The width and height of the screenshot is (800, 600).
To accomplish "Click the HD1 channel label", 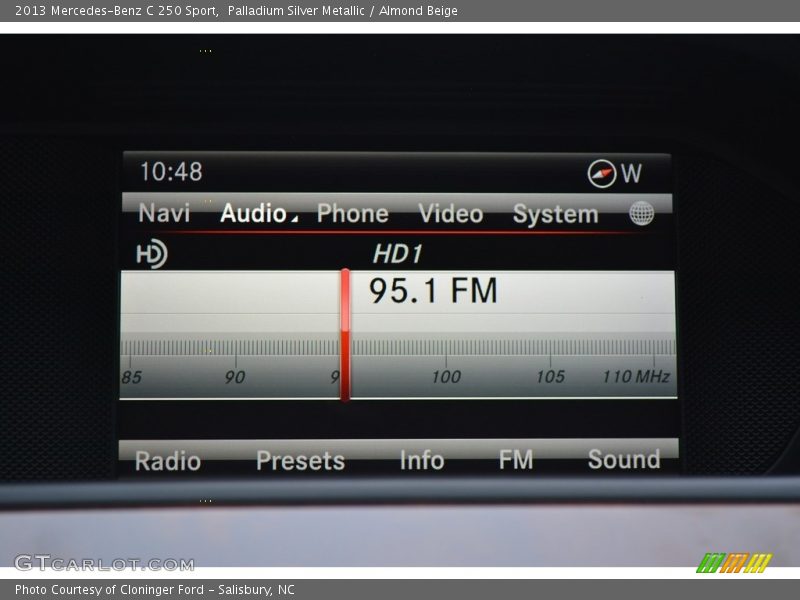I will (397, 254).
